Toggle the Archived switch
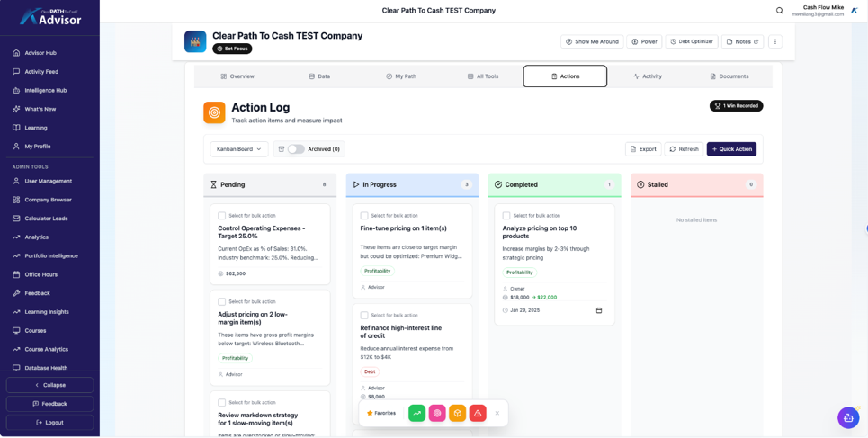 [296, 149]
